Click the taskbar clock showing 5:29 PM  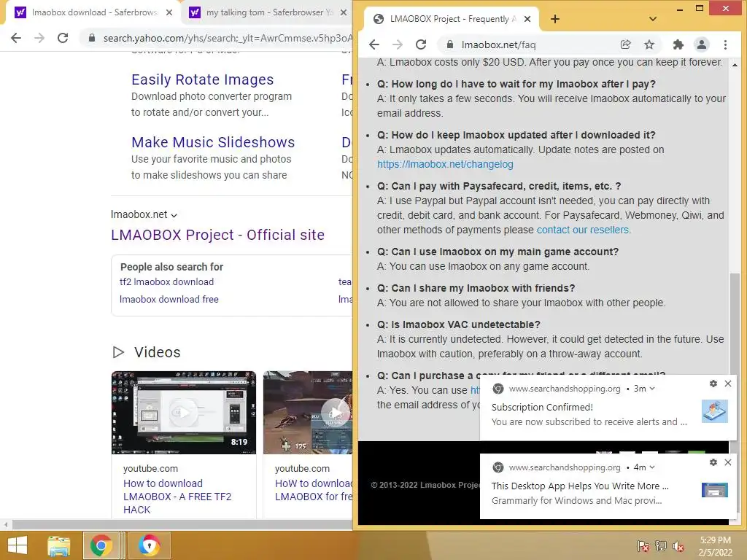coord(715,546)
